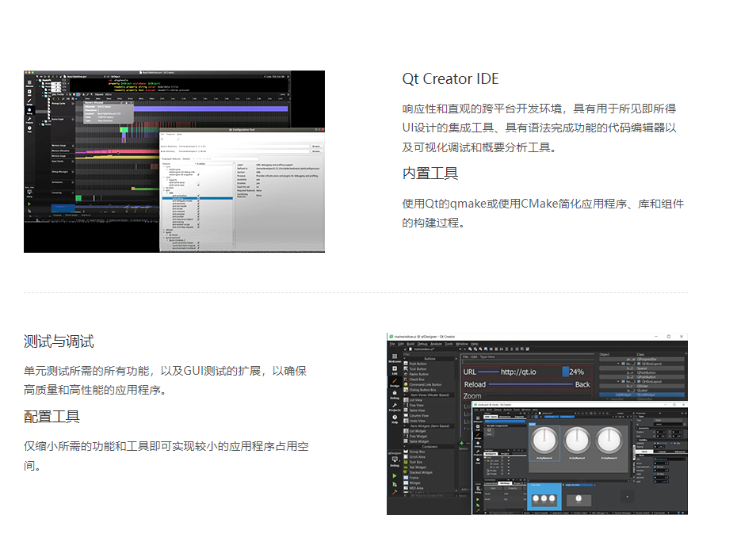Open the Build menu in qtDesigner window

(411, 344)
